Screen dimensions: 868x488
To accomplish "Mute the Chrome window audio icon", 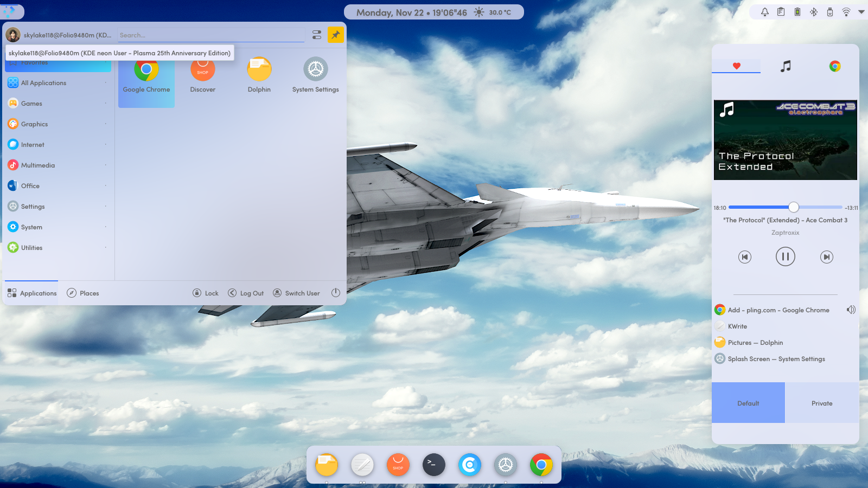I will pyautogui.click(x=851, y=310).
